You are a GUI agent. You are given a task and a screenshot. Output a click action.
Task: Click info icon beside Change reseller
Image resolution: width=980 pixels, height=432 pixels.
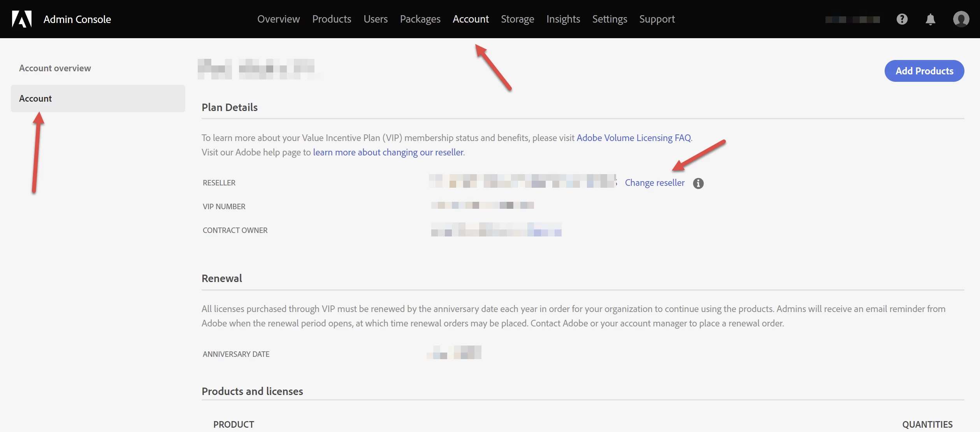pos(698,183)
